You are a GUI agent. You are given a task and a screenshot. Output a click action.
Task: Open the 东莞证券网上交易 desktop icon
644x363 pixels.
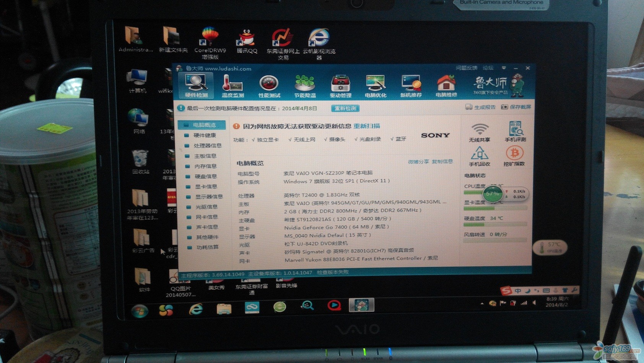[x=283, y=44]
